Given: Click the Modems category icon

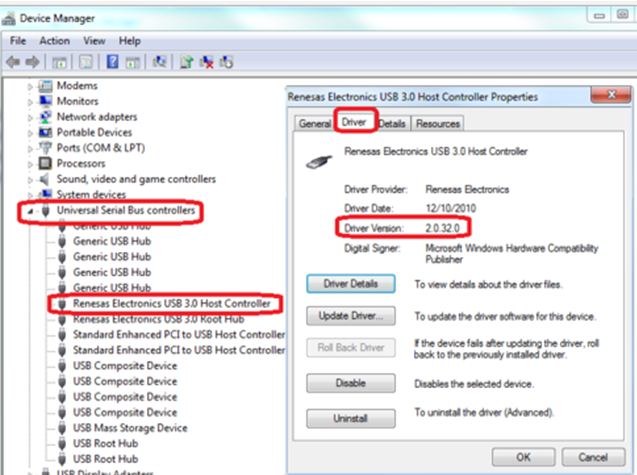Looking at the screenshot, I should click(45, 86).
